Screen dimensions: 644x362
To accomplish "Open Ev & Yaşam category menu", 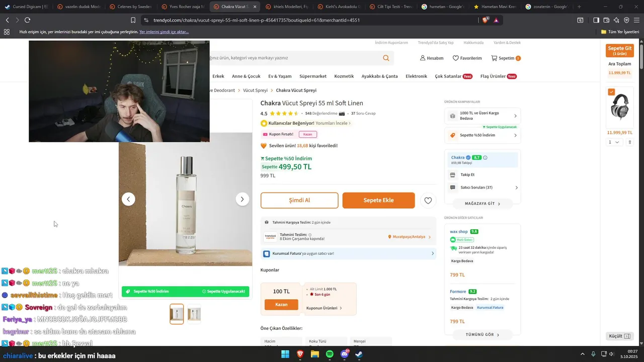I will coord(280,76).
